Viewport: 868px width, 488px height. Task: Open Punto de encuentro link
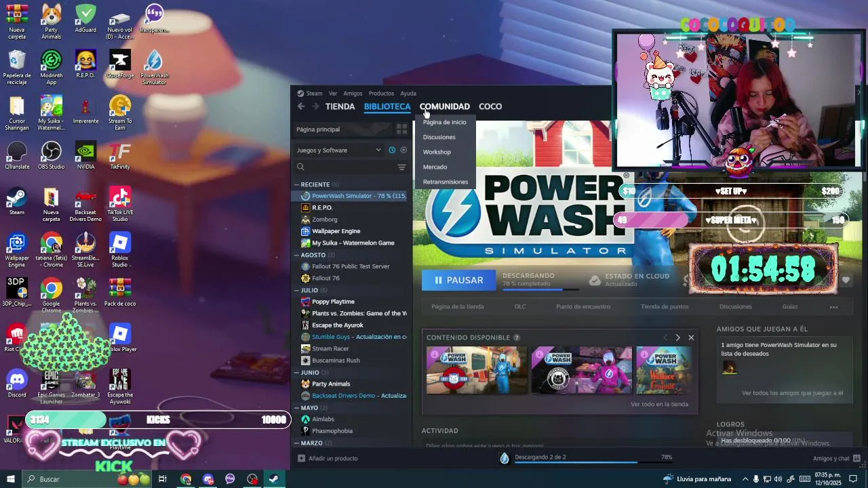tap(583, 306)
